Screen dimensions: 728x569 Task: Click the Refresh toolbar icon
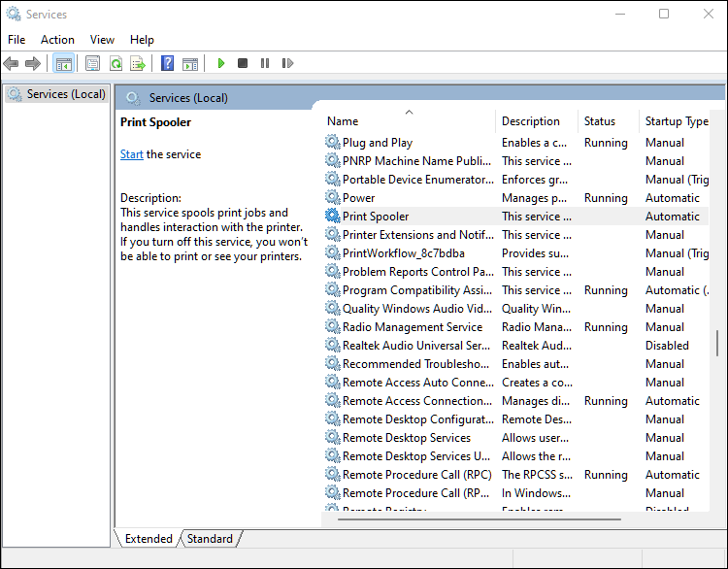pos(116,63)
